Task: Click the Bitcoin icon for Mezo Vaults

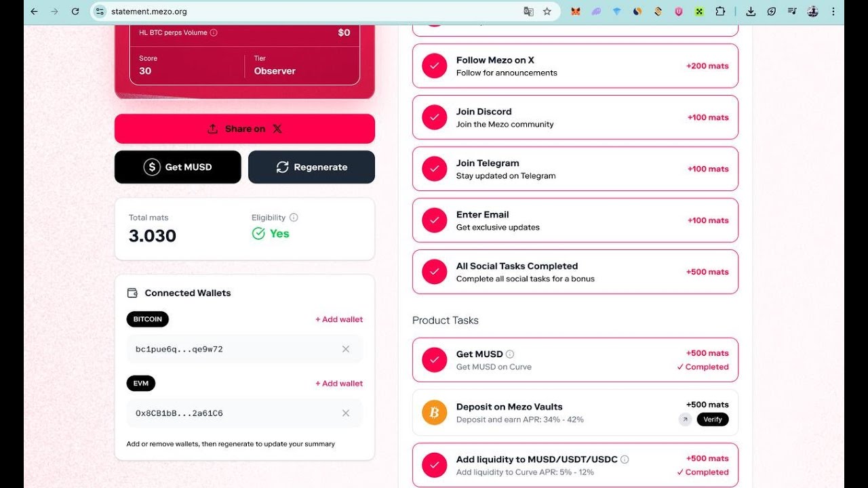Action: pos(435,412)
